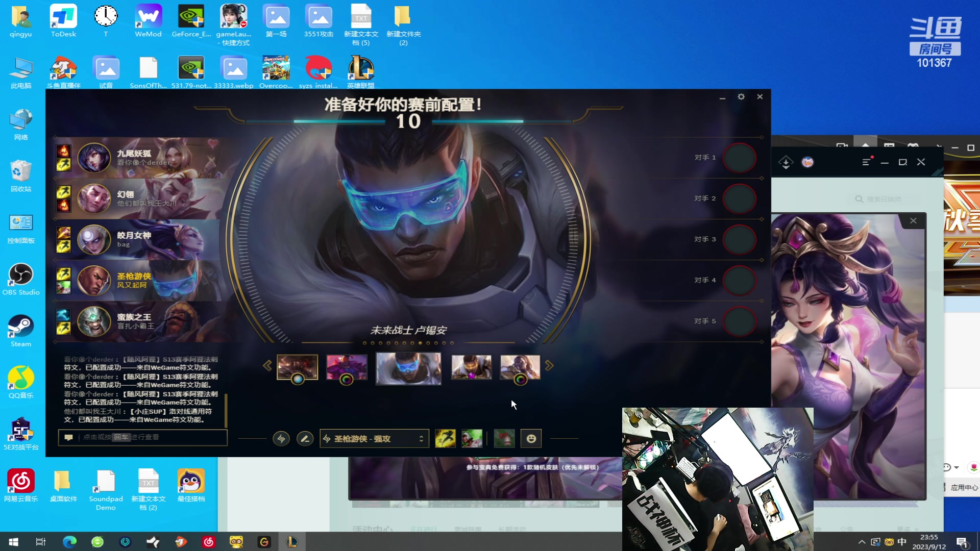This screenshot has height=551, width=980.
Task: Click the avatar icon in WeGame title bar
Action: click(x=807, y=162)
